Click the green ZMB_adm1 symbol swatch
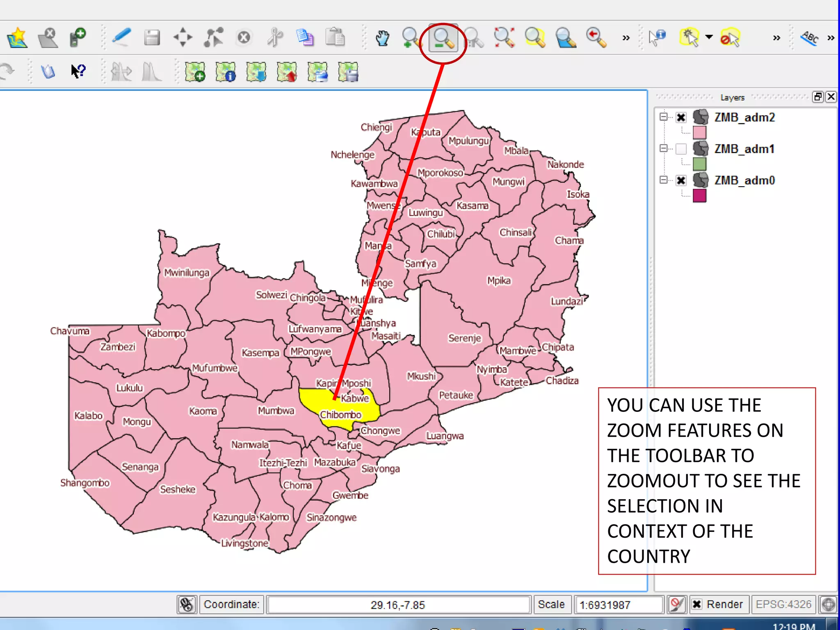The width and height of the screenshot is (840, 630). point(700,164)
